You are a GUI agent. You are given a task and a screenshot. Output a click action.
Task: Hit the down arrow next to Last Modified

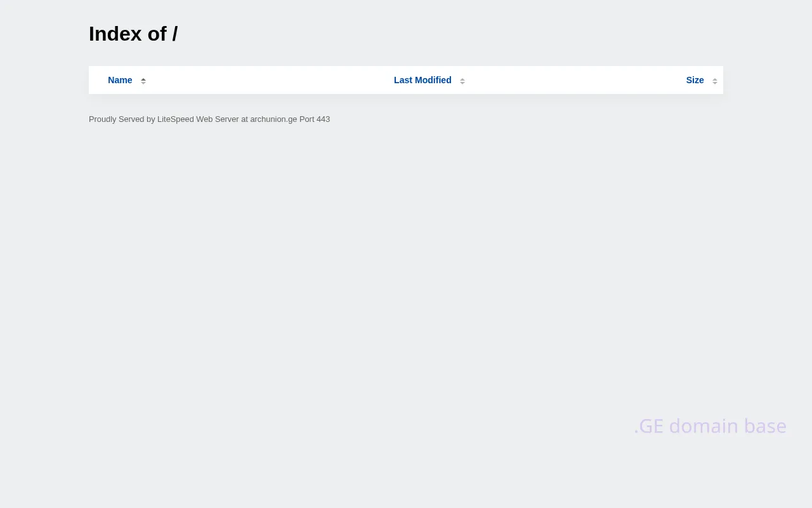click(462, 83)
